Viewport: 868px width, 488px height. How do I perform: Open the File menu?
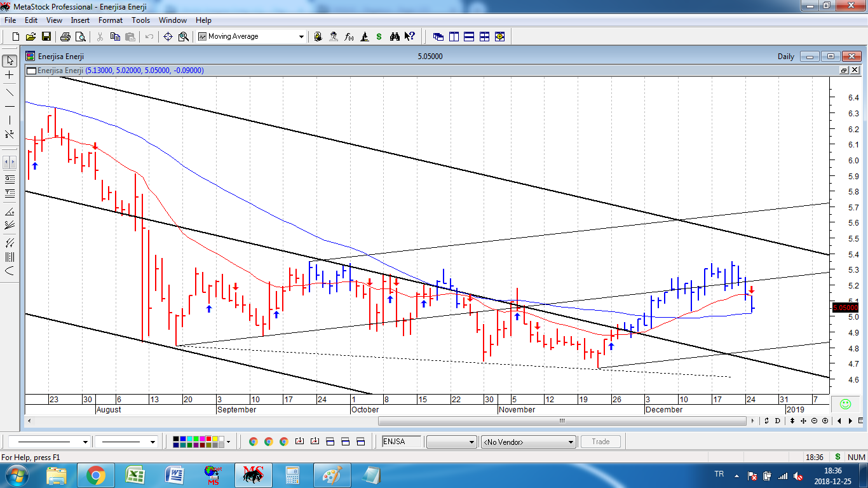10,20
